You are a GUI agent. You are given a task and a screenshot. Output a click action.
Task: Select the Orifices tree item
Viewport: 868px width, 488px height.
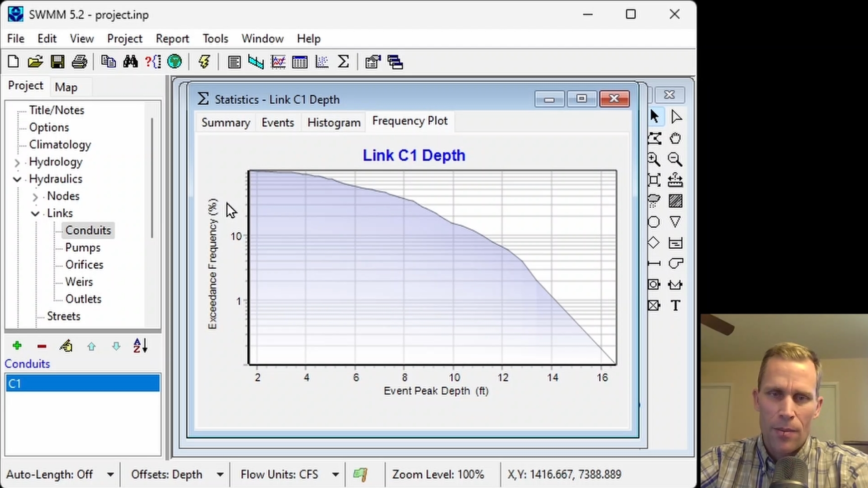84,265
